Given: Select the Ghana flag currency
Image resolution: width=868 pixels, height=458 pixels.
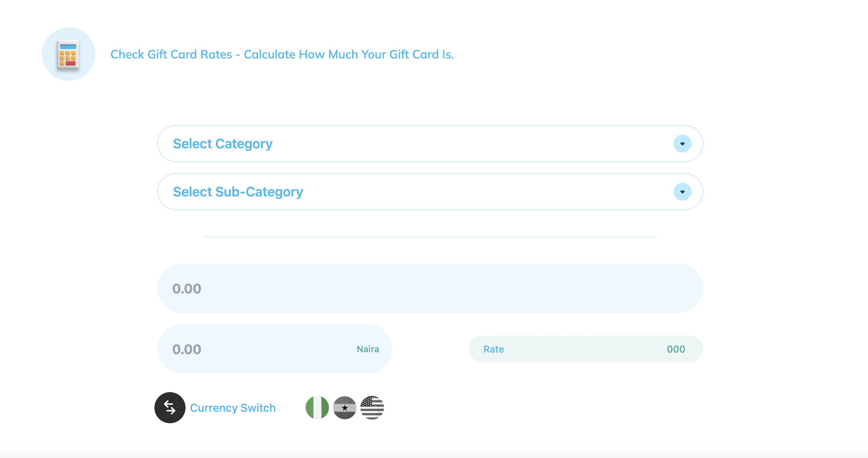Looking at the screenshot, I should 345,408.
